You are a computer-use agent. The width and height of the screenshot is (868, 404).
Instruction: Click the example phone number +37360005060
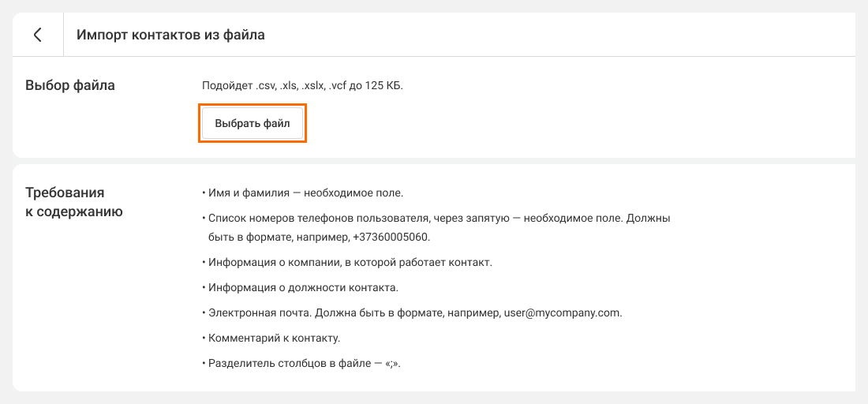coord(391,237)
